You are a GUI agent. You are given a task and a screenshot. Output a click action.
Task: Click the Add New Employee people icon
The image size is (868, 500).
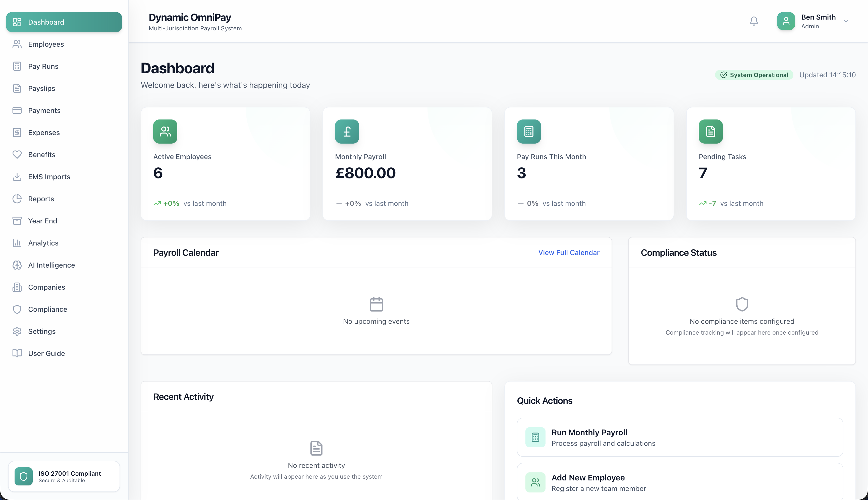pyautogui.click(x=535, y=482)
